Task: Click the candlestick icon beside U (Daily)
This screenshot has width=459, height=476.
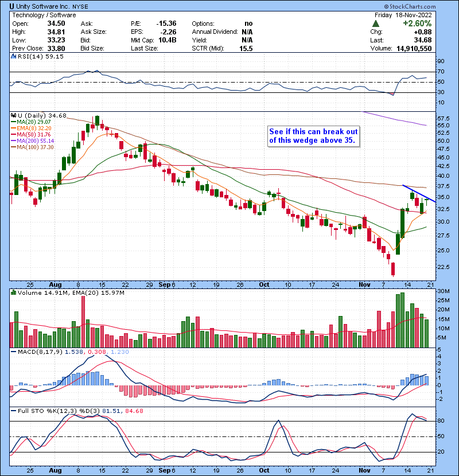Action: pos(13,115)
